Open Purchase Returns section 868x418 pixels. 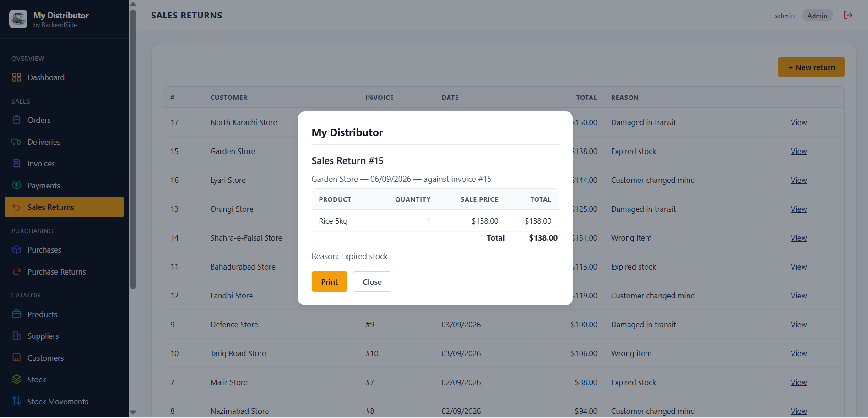[x=64, y=272]
